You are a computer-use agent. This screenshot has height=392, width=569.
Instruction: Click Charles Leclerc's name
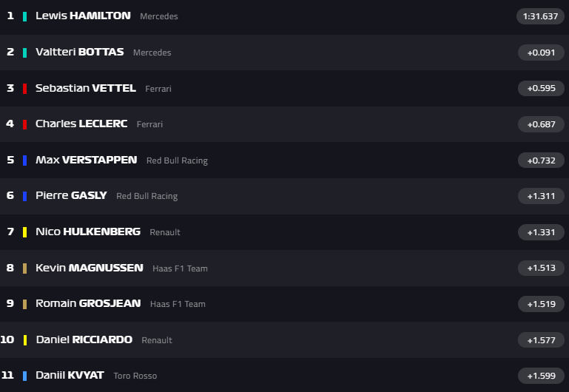pyautogui.click(x=81, y=124)
